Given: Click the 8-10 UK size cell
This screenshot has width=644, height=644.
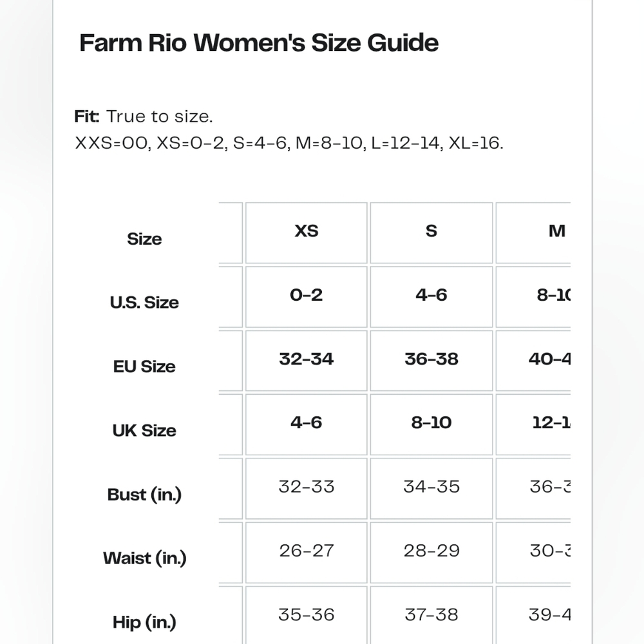Looking at the screenshot, I should (x=431, y=424).
